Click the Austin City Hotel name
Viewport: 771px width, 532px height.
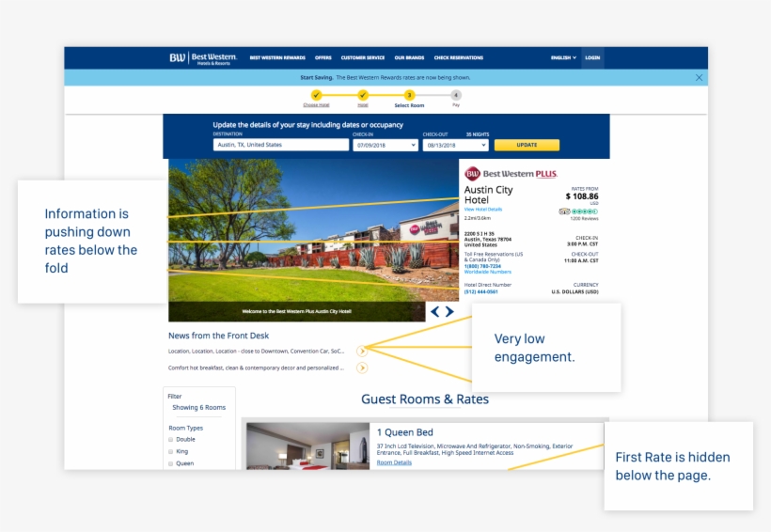coord(488,195)
